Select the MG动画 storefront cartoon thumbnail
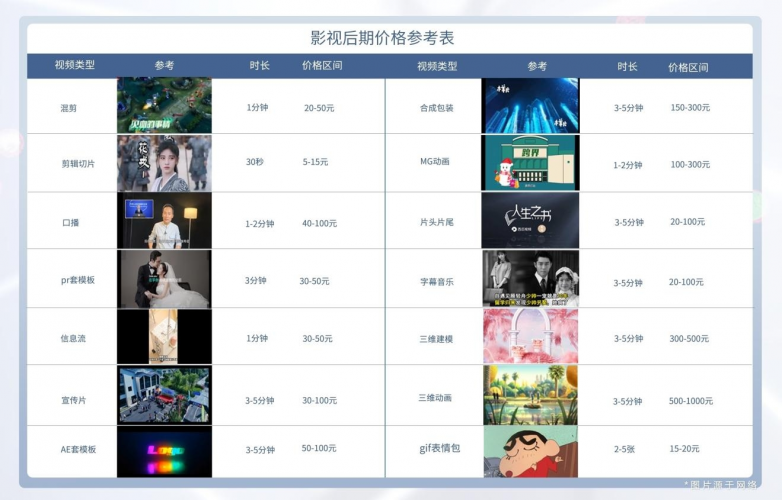 [x=531, y=163]
